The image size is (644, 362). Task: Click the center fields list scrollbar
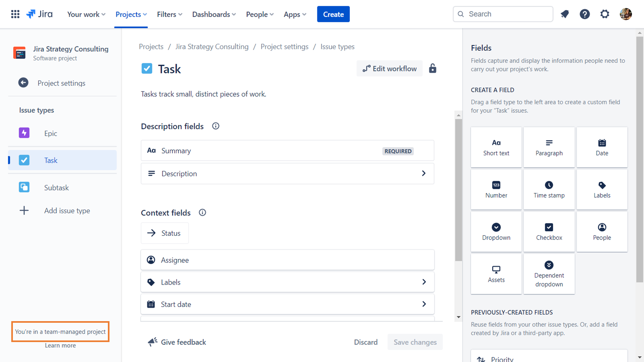click(459, 190)
